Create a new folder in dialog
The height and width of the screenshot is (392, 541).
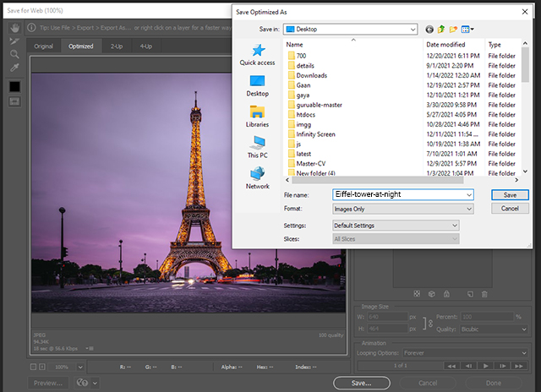pyautogui.click(x=453, y=30)
